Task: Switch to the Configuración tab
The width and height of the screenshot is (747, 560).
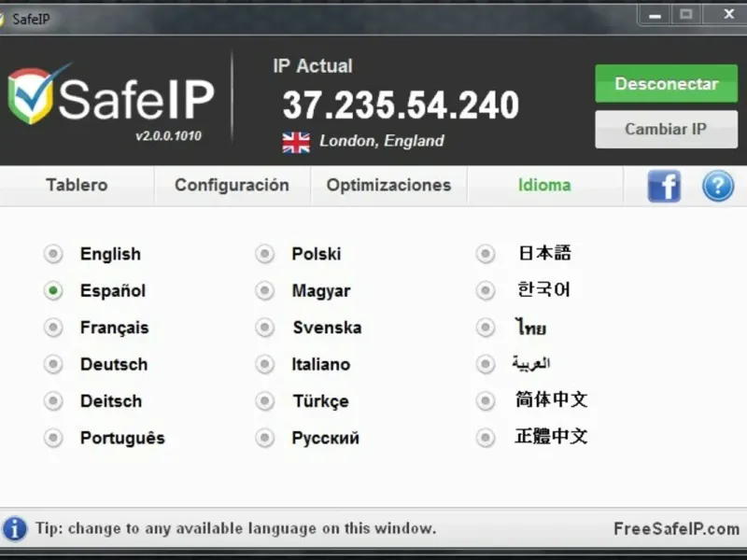Action: click(x=232, y=185)
